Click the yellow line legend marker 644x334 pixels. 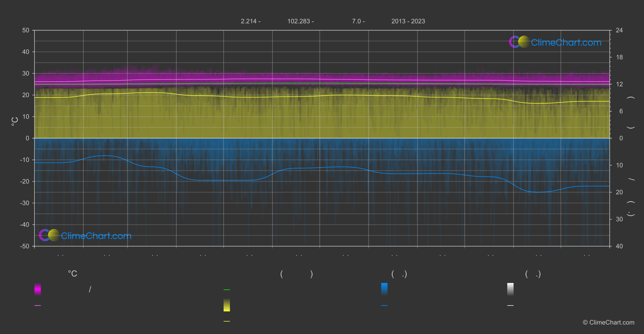coord(227,321)
